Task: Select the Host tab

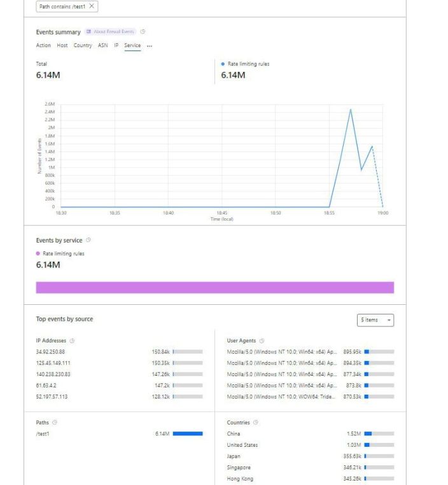Action: 62,45
